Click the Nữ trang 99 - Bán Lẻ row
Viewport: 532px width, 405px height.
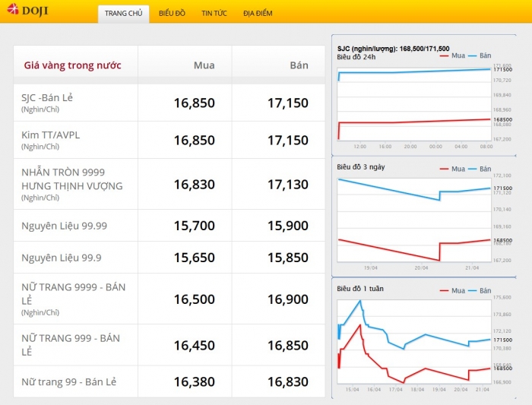(x=68, y=381)
